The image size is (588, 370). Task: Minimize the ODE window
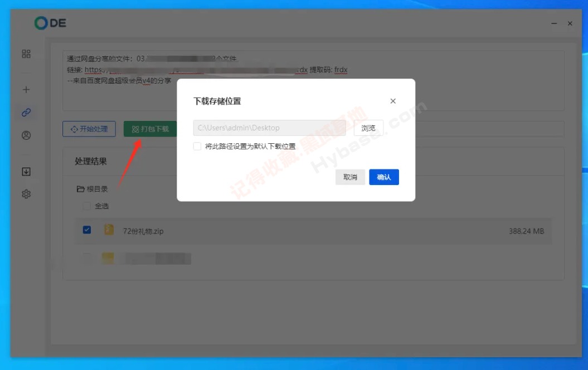[x=554, y=23]
